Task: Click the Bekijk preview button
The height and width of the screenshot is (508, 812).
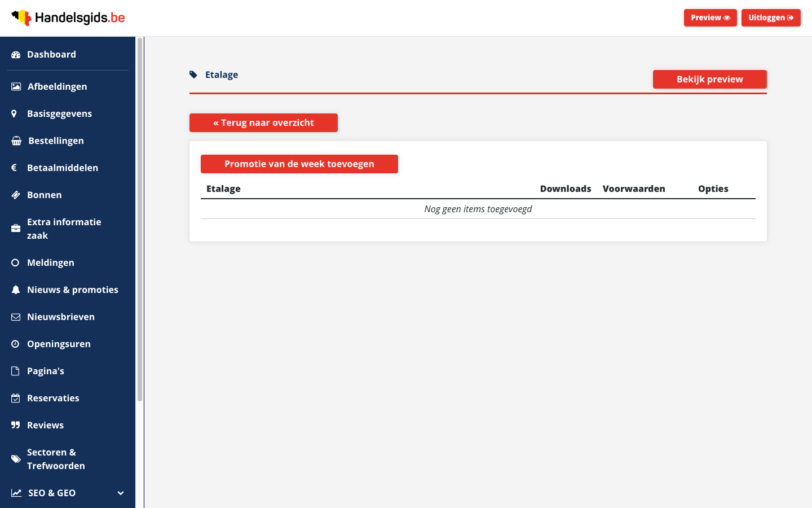Action: tap(710, 80)
